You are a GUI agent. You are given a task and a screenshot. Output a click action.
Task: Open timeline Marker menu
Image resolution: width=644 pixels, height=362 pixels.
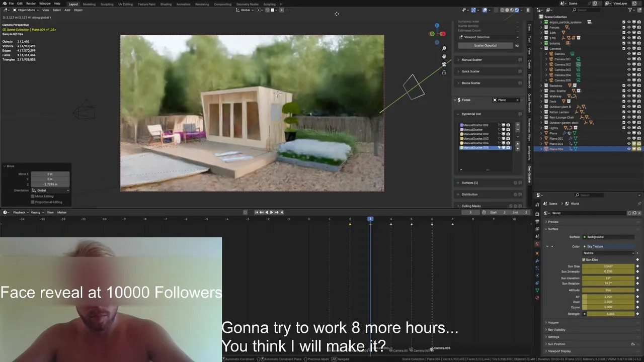click(62, 212)
